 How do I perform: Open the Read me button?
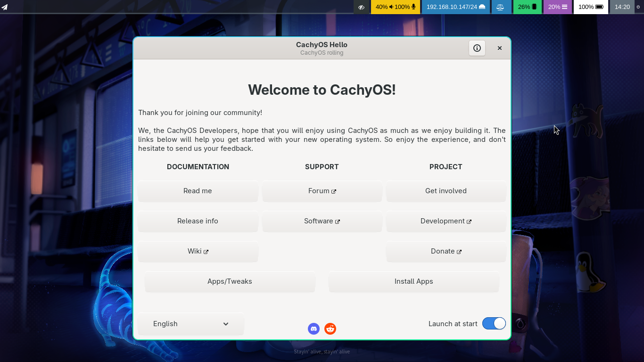198,191
